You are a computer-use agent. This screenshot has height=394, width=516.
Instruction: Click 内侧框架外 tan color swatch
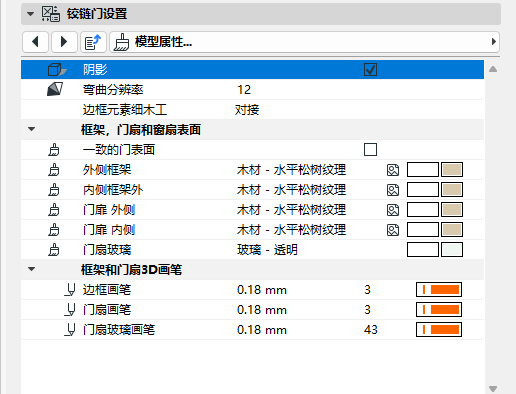click(452, 190)
